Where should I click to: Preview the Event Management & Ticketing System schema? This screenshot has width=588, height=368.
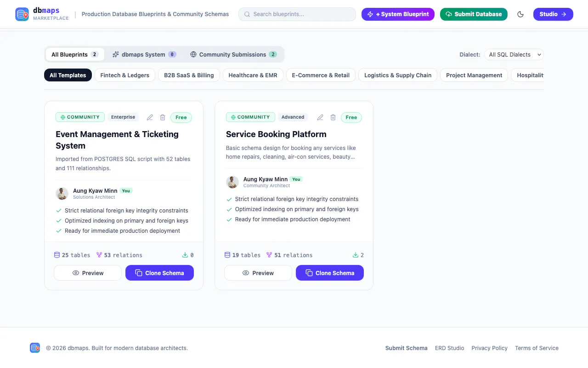pos(88,273)
